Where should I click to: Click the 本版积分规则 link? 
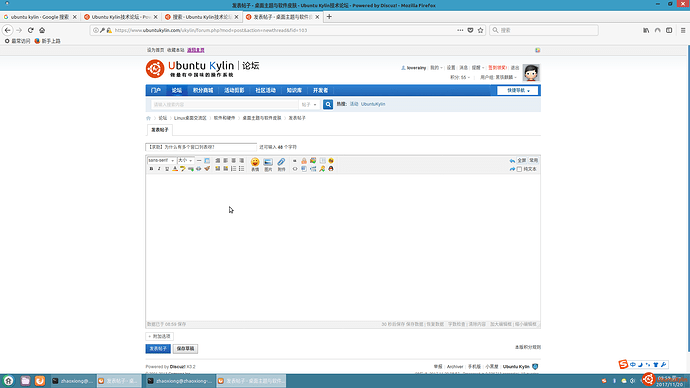click(x=528, y=347)
